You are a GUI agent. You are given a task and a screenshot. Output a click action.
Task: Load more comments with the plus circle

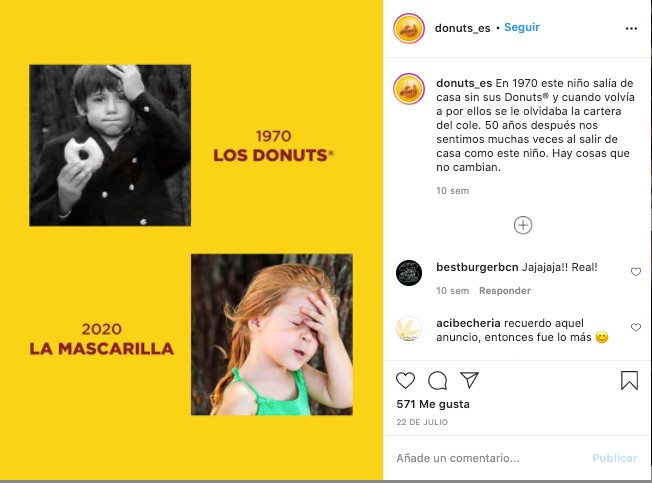point(522,225)
